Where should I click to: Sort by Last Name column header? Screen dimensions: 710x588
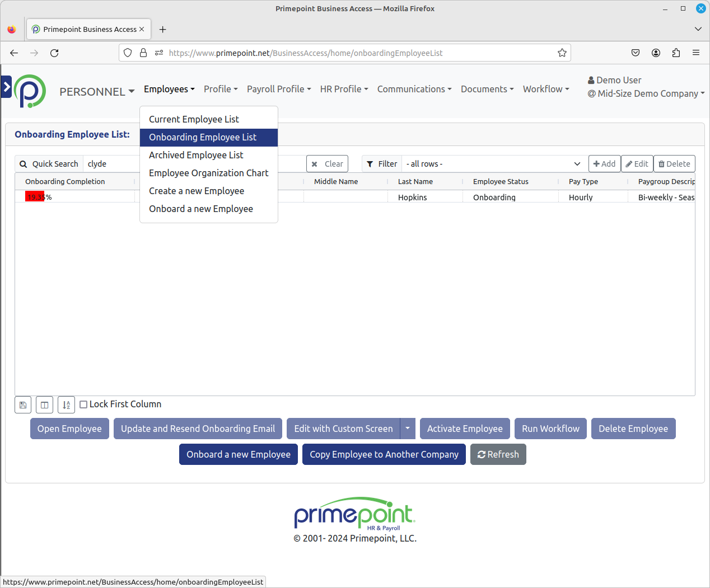pos(415,181)
